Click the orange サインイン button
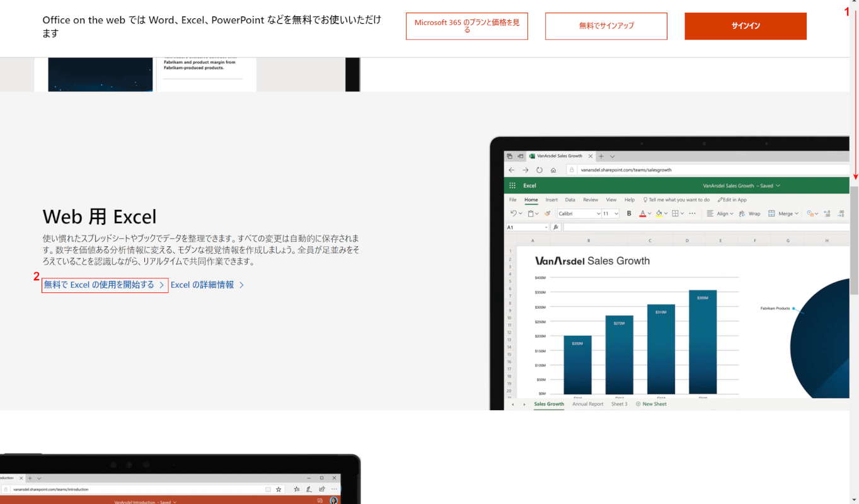The width and height of the screenshot is (859, 504). pos(746,26)
